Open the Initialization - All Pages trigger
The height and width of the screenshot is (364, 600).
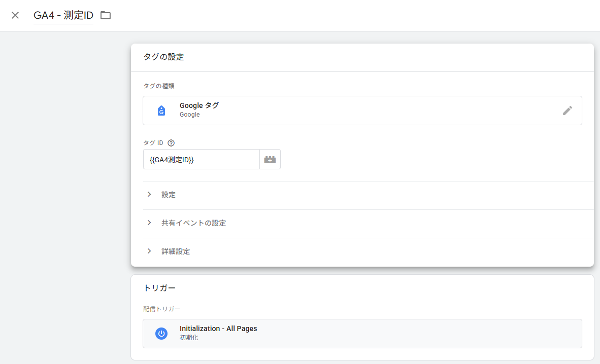point(218,329)
